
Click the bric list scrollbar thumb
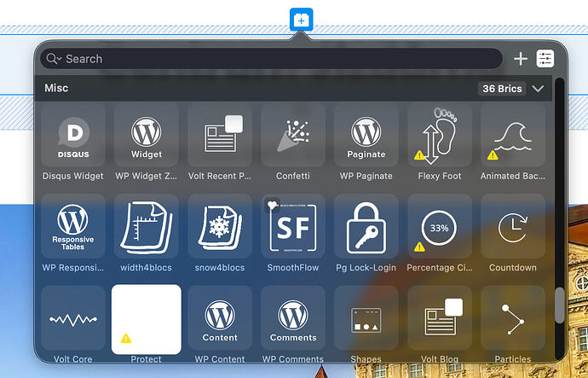coord(560,305)
